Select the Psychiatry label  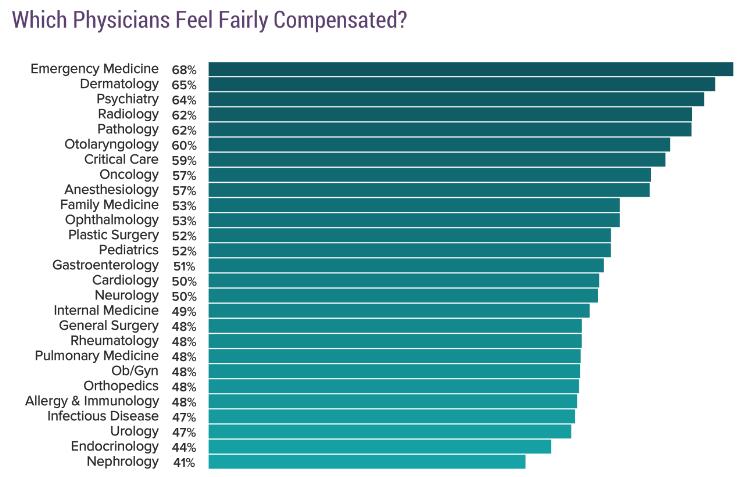[127, 99]
